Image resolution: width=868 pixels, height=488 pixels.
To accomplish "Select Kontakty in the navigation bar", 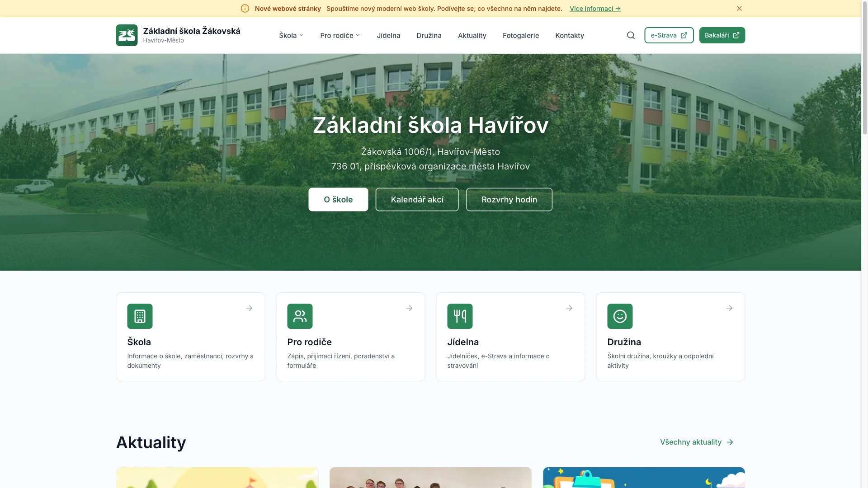I will click(569, 35).
